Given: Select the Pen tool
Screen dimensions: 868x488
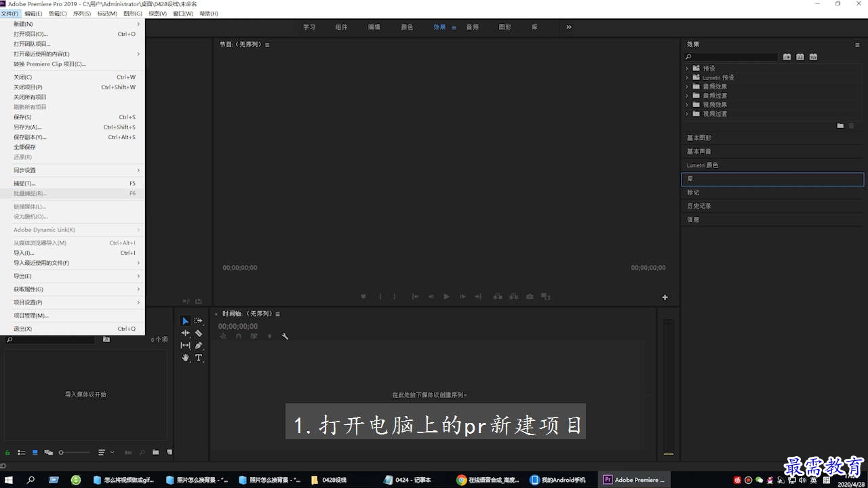Looking at the screenshot, I should point(199,345).
